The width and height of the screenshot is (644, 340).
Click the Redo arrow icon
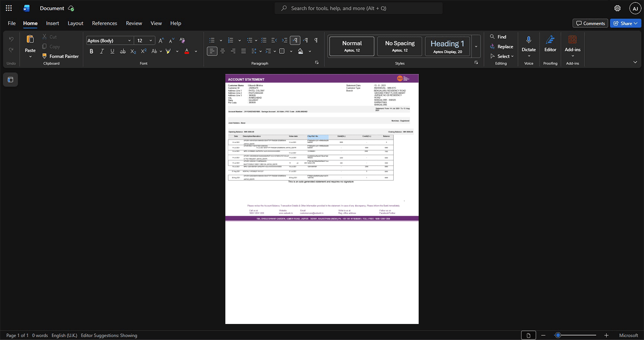tap(11, 50)
